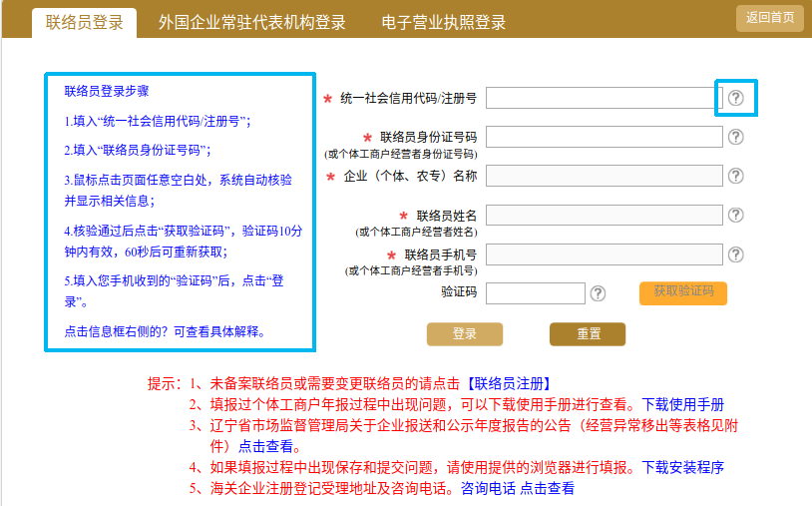Click into the 验证码 input box
This screenshot has width=812, height=506.
tap(535, 293)
